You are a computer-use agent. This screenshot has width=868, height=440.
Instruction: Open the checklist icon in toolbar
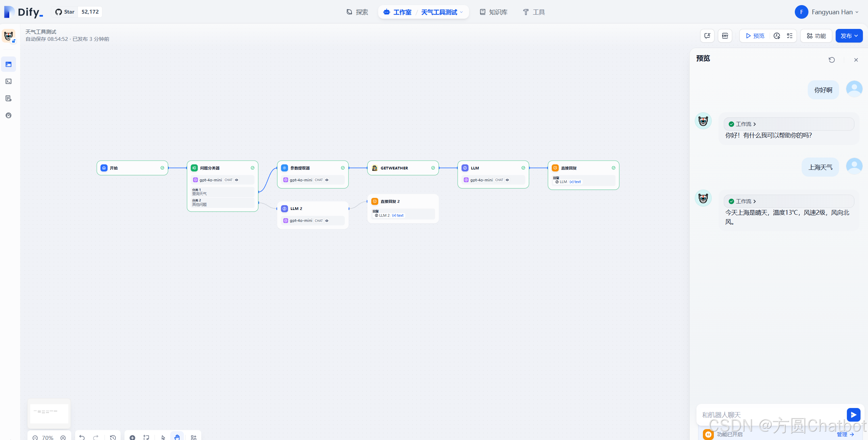point(790,36)
